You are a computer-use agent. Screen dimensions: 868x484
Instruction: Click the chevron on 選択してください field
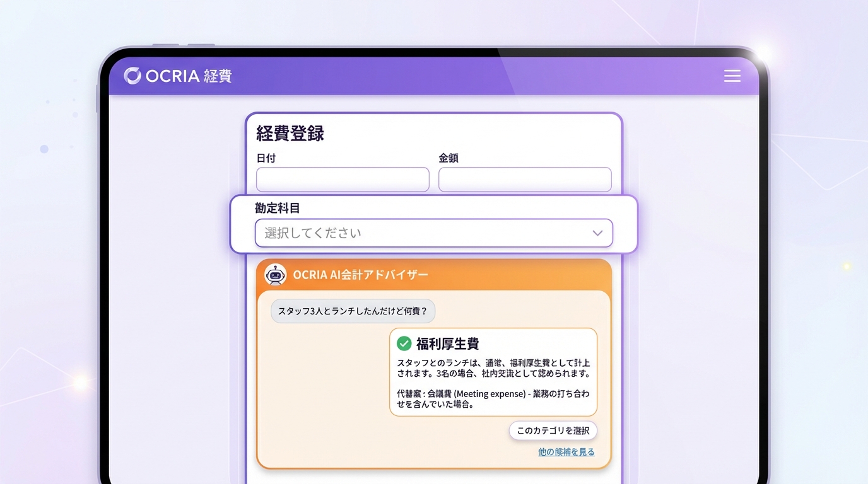597,233
